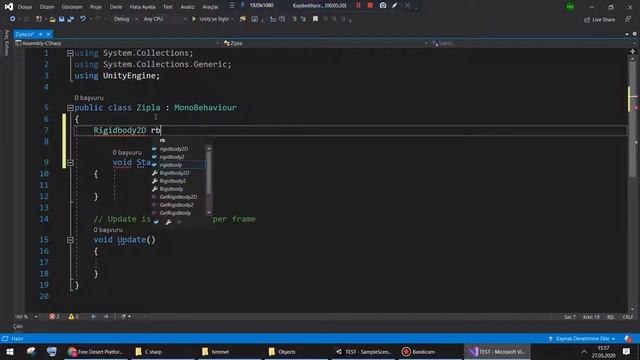Open the Analiz menu
The height and width of the screenshot is (360, 640).
click(x=187, y=7)
